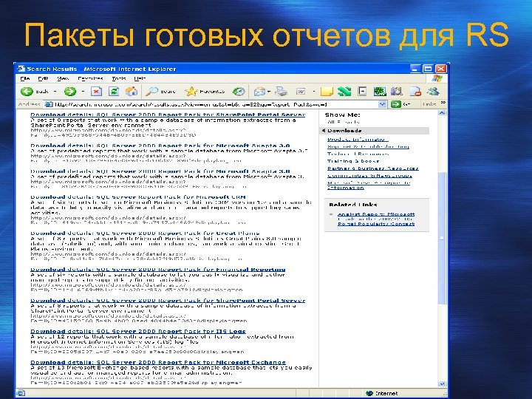The height and width of the screenshot is (399, 532).
Task: Click Communities & Newsgroups link
Action: click(x=369, y=176)
